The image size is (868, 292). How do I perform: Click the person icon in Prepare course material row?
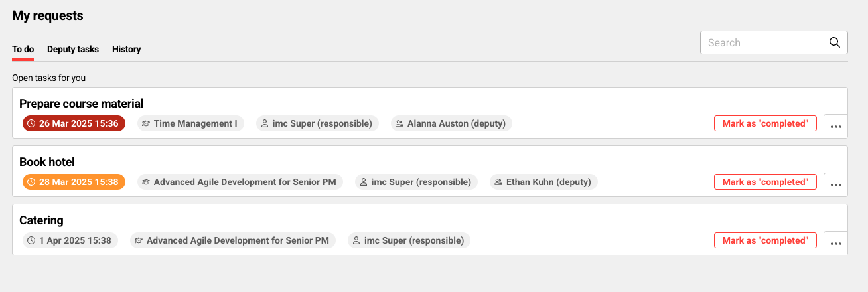[x=265, y=123]
